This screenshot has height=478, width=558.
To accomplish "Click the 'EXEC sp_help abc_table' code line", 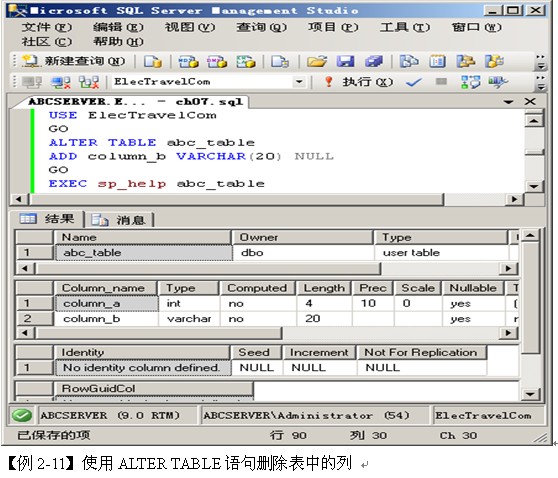I will [x=157, y=184].
